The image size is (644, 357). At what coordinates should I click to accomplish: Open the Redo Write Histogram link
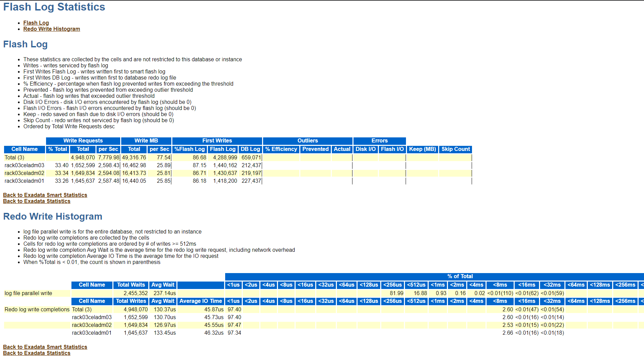click(51, 29)
